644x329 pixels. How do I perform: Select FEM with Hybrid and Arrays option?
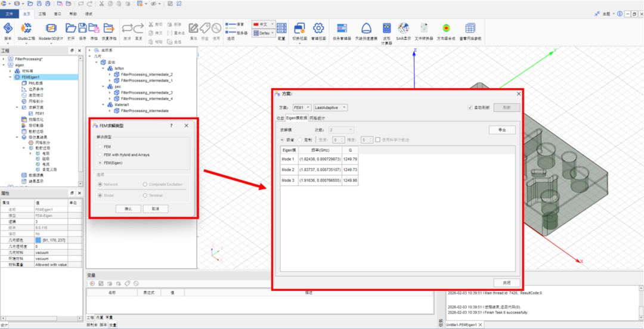pos(100,155)
